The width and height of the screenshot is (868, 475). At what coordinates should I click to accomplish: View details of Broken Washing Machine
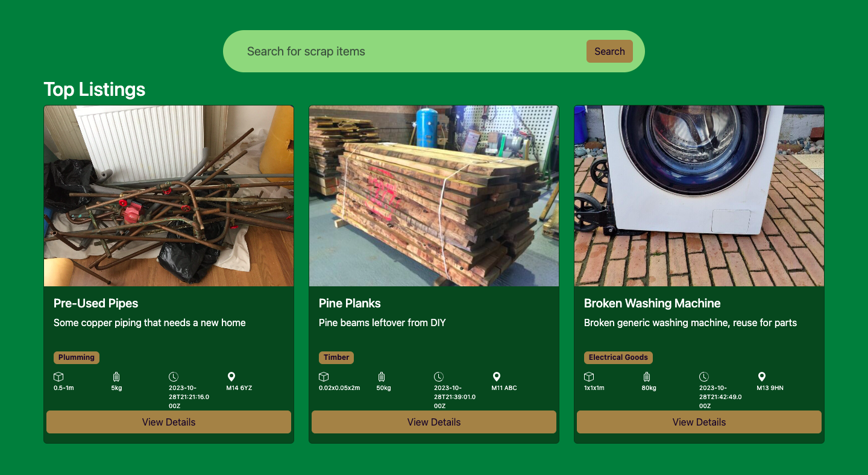pyautogui.click(x=699, y=422)
